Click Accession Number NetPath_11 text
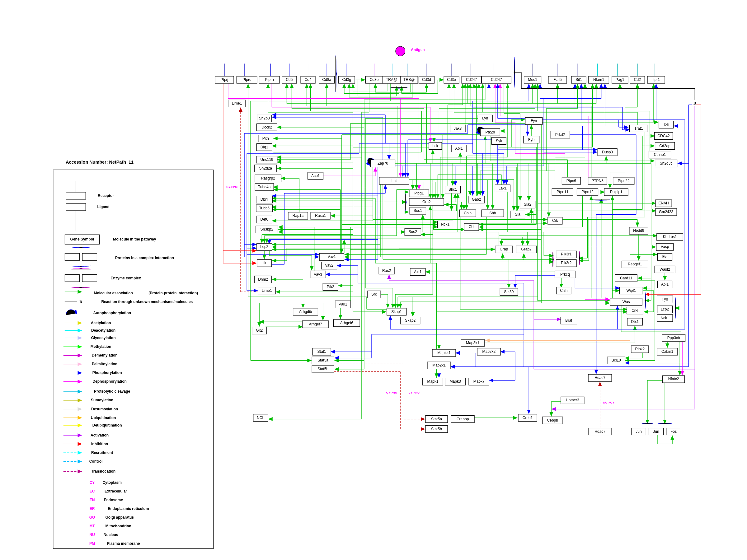Image resolution: width=747 pixels, height=560 pixels. pyautogui.click(x=99, y=162)
